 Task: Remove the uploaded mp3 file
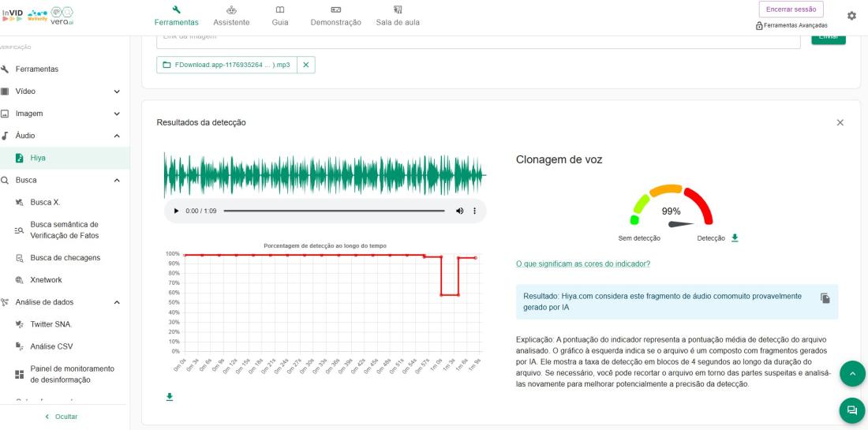[x=305, y=65]
